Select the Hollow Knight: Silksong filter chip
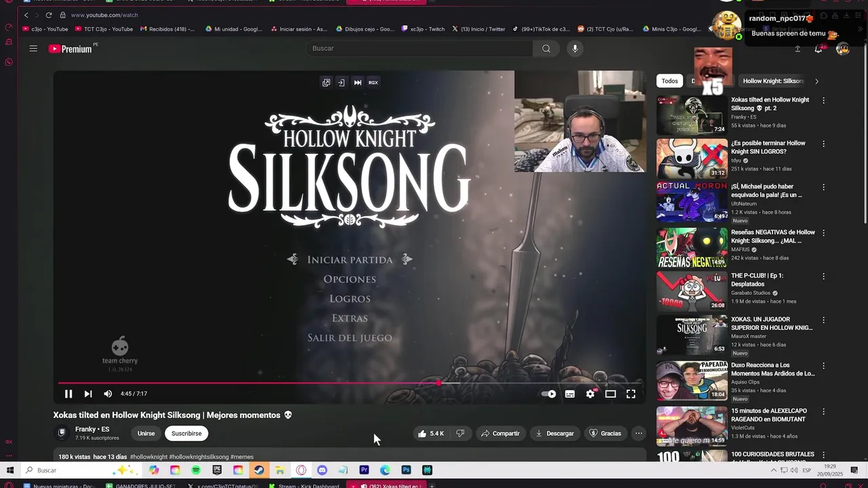 click(773, 81)
